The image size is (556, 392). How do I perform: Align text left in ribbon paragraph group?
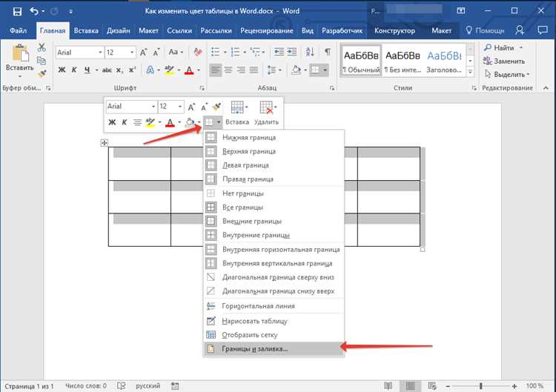215,70
